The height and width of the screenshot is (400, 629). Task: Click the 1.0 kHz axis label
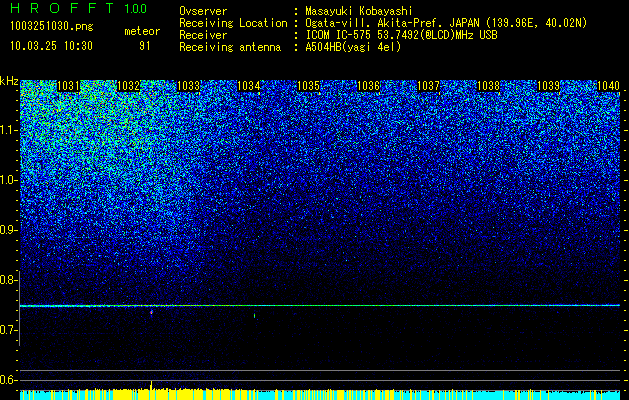coord(7,180)
